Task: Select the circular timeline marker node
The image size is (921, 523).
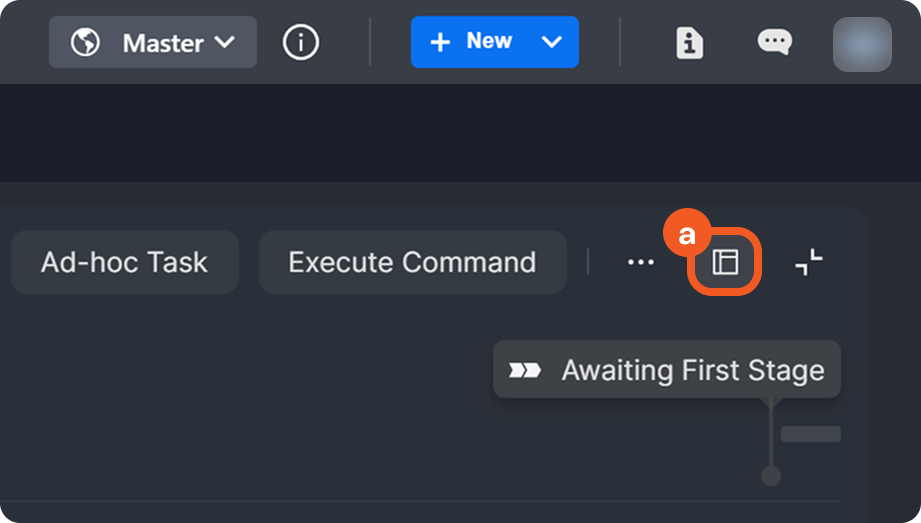Action: point(770,475)
